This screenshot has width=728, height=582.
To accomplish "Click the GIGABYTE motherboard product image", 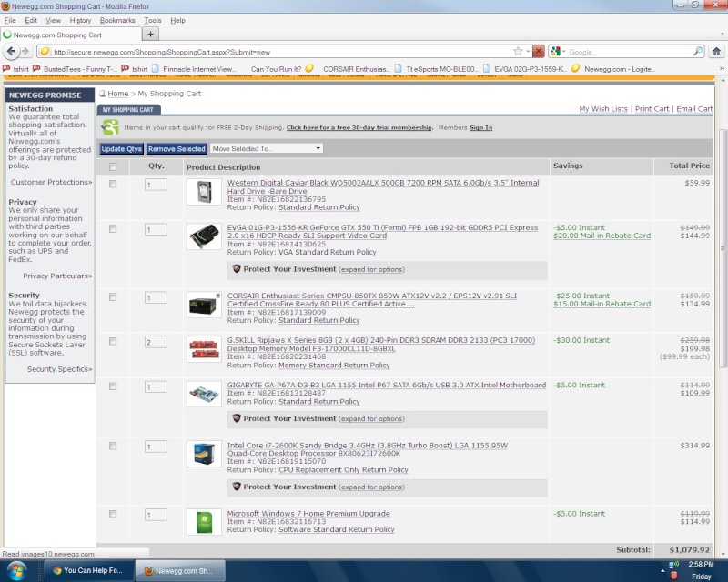I will pyautogui.click(x=204, y=395).
